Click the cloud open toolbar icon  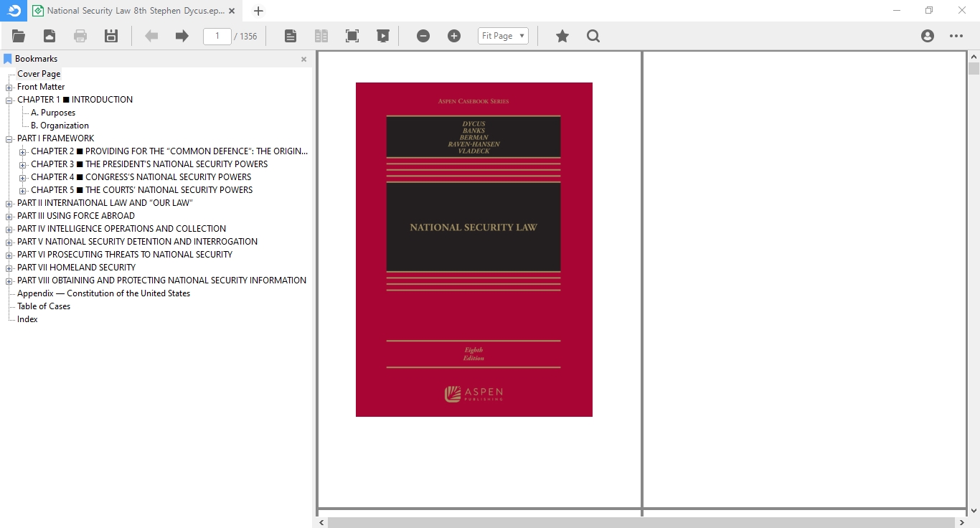coord(50,36)
